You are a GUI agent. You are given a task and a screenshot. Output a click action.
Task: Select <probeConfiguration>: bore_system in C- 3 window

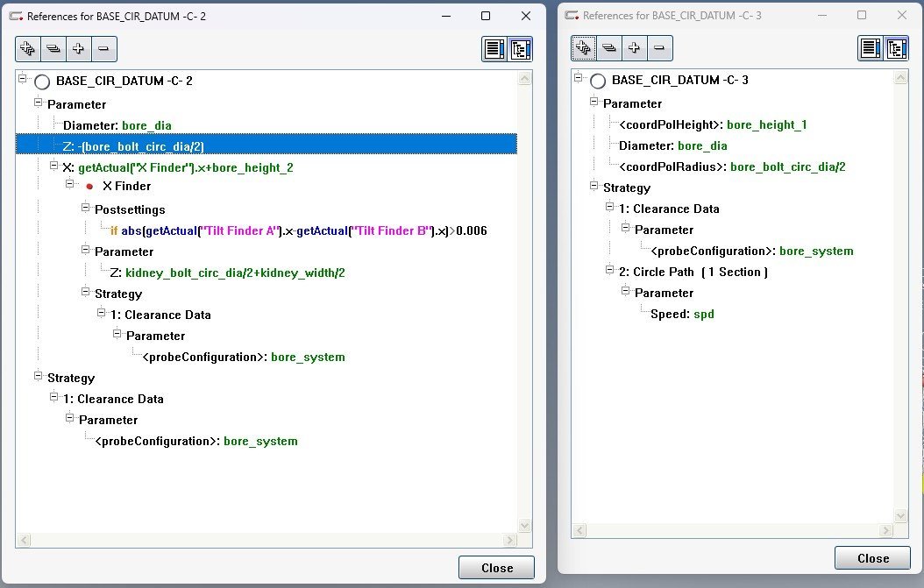(x=752, y=251)
